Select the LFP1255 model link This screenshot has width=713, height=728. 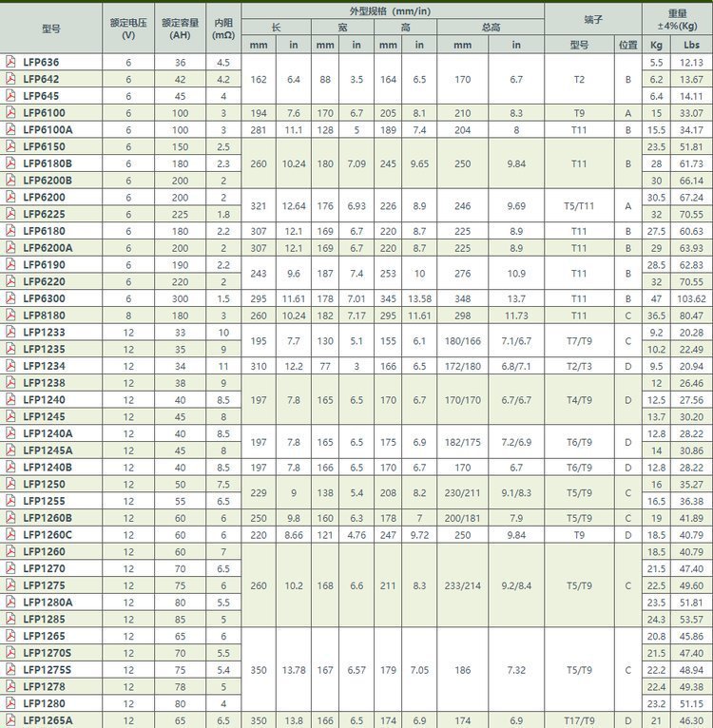(44, 501)
